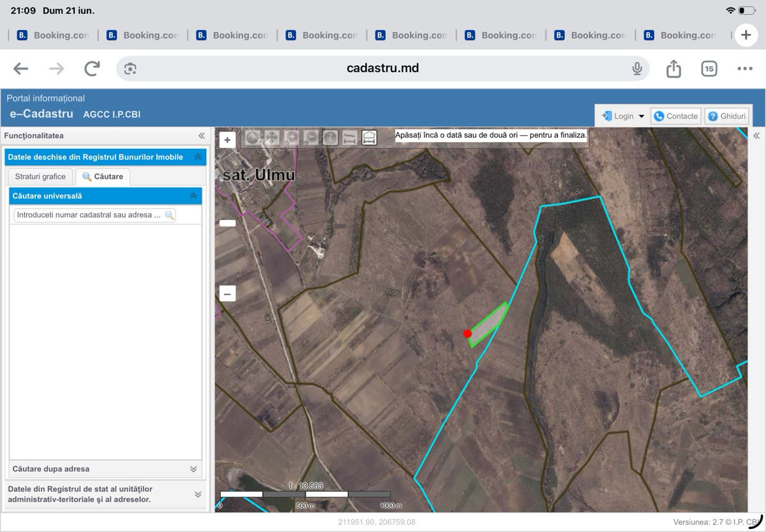Select the measure distance tool
The image size is (766, 532).
pos(349,137)
